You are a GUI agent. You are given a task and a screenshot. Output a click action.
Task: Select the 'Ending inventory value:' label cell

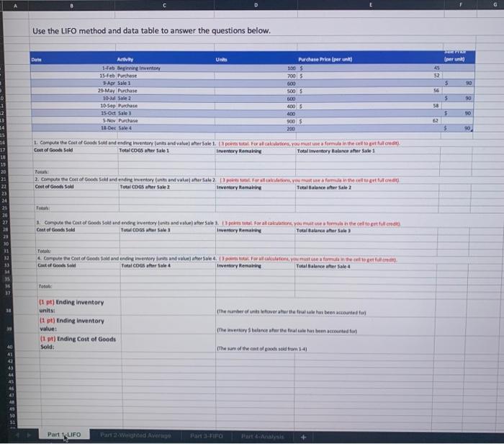[x=79, y=324]
